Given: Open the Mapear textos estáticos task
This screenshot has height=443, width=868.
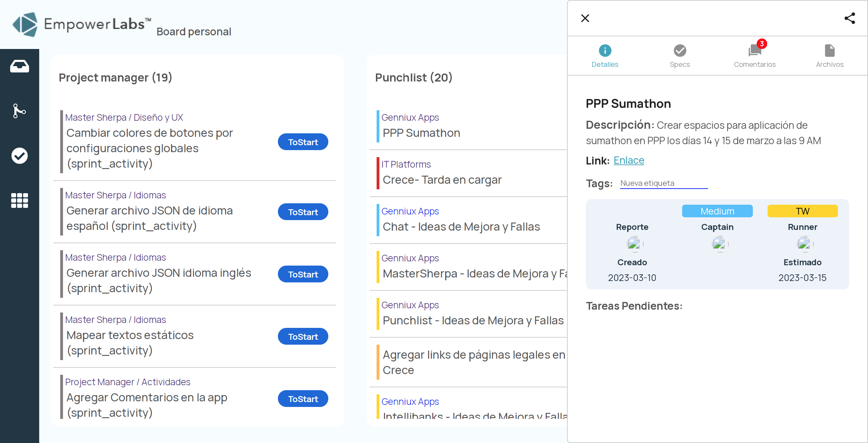Looking at the screenshot, I should 130,343.
